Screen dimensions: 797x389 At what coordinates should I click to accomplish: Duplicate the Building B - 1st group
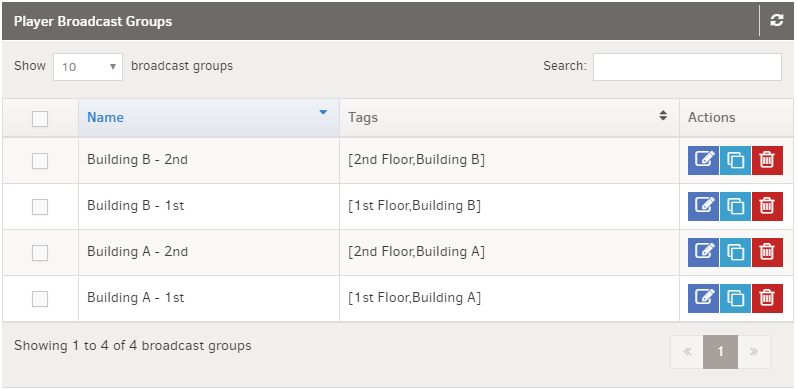(735, 206)
